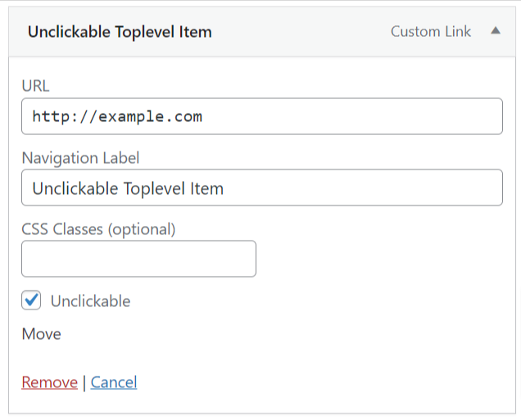Uncheck the Unclickable checkbox
Image resolution: width=521 pixels, height=420 pixels.
coord(31,300)
